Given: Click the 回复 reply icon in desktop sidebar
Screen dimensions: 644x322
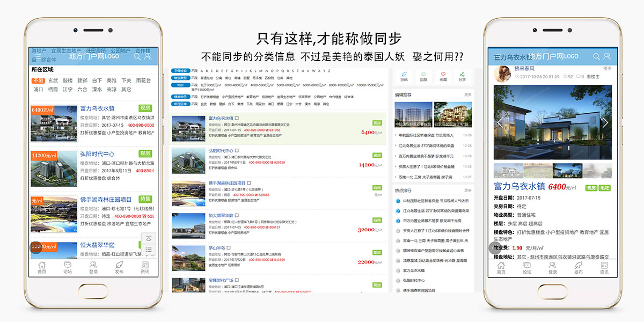Looking at the screenshot, I should point(423,76).
